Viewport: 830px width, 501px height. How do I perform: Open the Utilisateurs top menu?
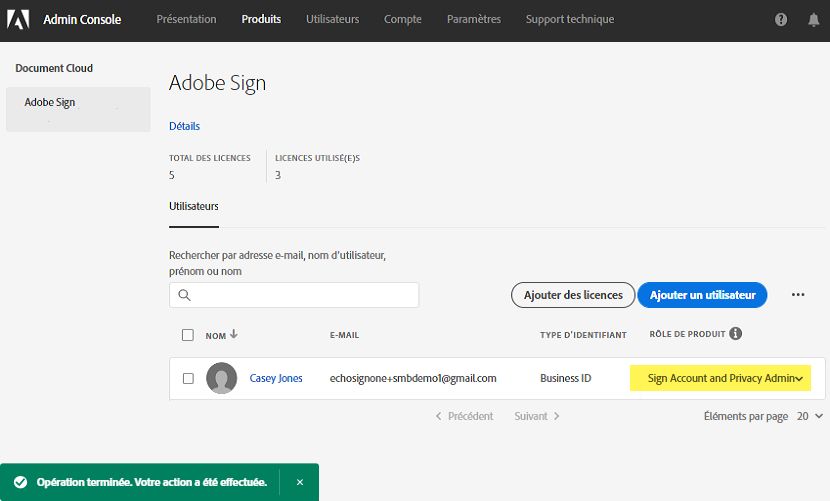click(332, 19)
